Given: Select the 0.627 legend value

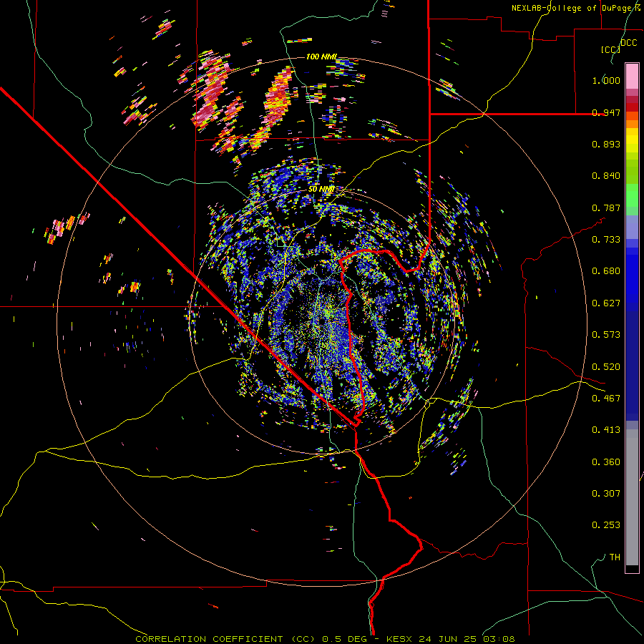Looking at the screenshot, I should pyautogui.click(x=606, y=303).
